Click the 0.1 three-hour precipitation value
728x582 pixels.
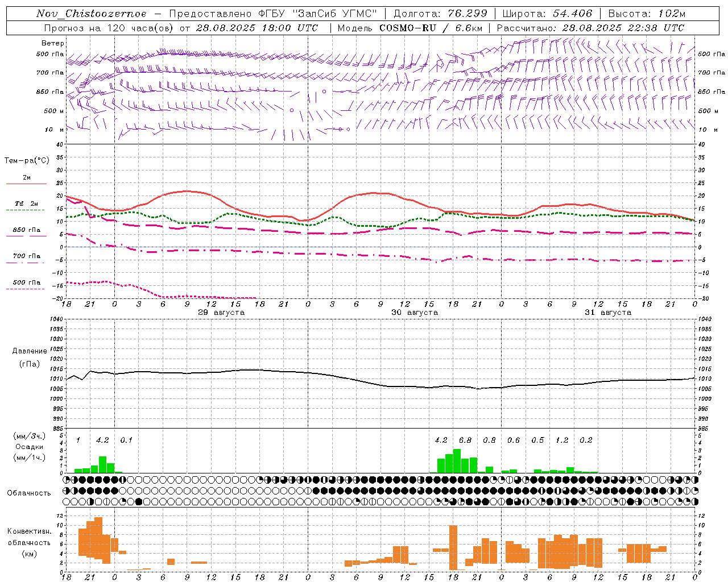(x=126, y=440)
